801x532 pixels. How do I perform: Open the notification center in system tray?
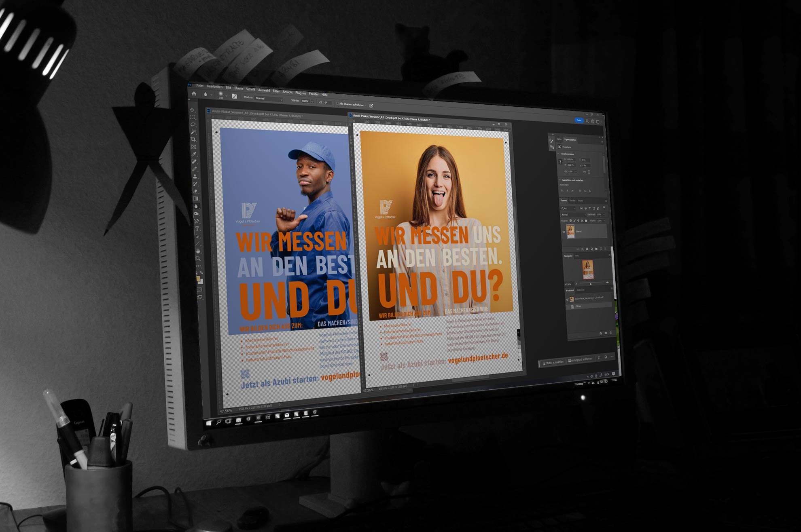pyautogui.click(x=614, y=374)
